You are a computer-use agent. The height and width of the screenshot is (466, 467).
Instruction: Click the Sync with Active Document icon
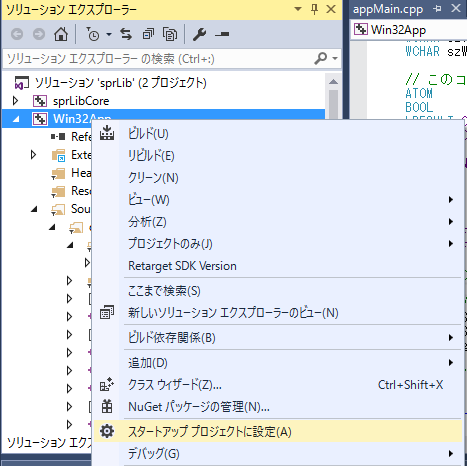point(126,34)
